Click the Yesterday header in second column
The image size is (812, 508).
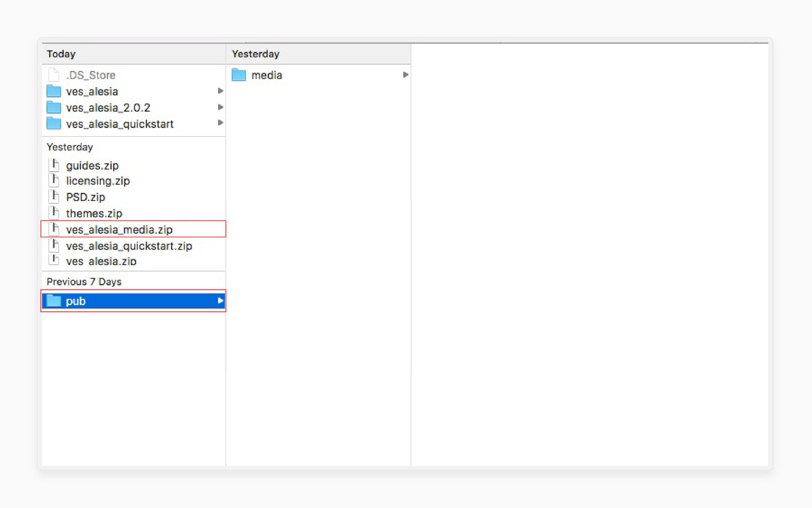pyautogui.click(x=256, y=54)
